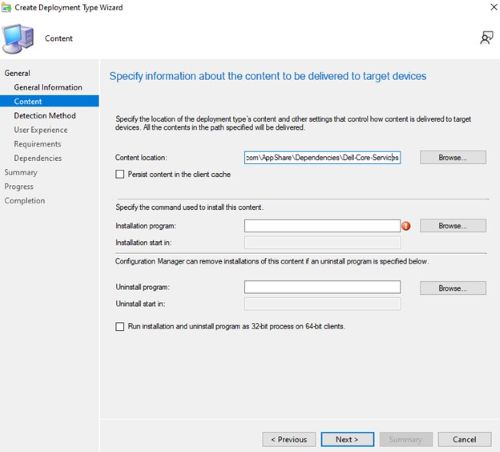Click the wizard title bar icon

(x=6, y=7)
